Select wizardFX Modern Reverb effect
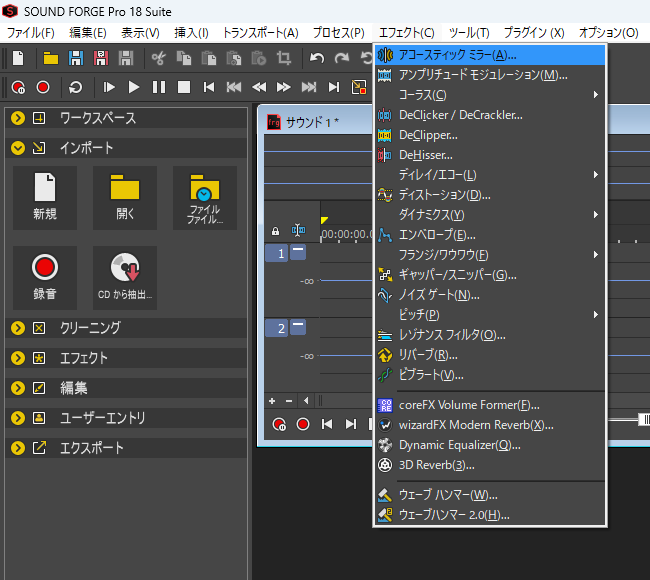Viewport: 650px width, 580px height. click(x=490, y=425)
